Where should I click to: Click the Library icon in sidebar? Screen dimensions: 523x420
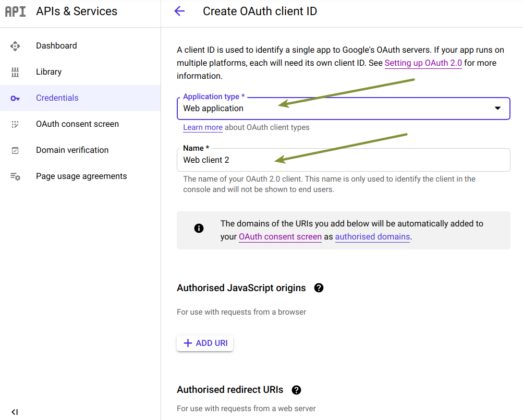(x=15, y=72)
